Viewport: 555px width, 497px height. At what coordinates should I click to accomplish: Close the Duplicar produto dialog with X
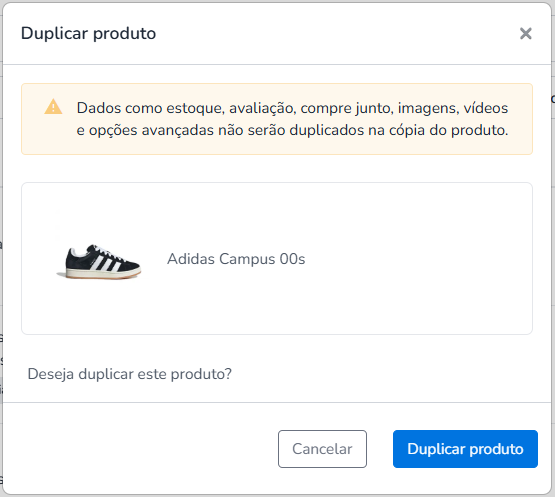click(526, 34)
